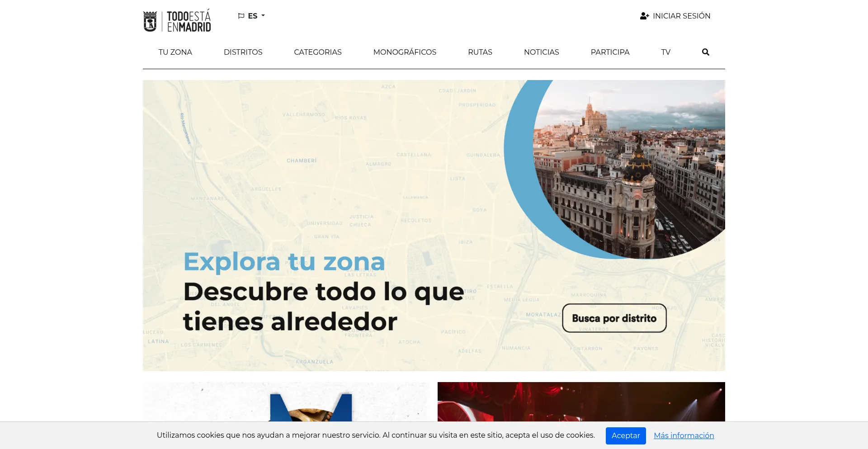Open the TU ZONA menu item

(x=175, y=52)
